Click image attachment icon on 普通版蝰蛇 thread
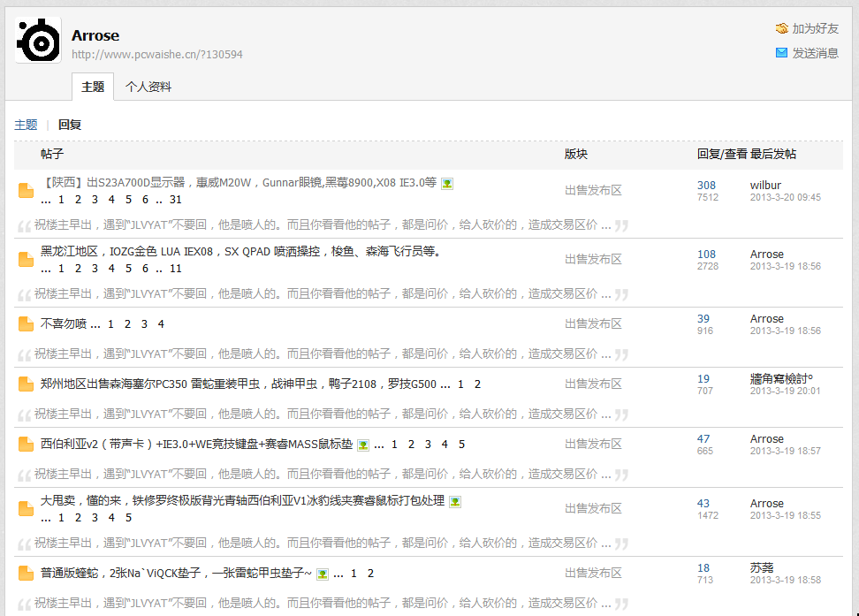 (x=322, y=574)
